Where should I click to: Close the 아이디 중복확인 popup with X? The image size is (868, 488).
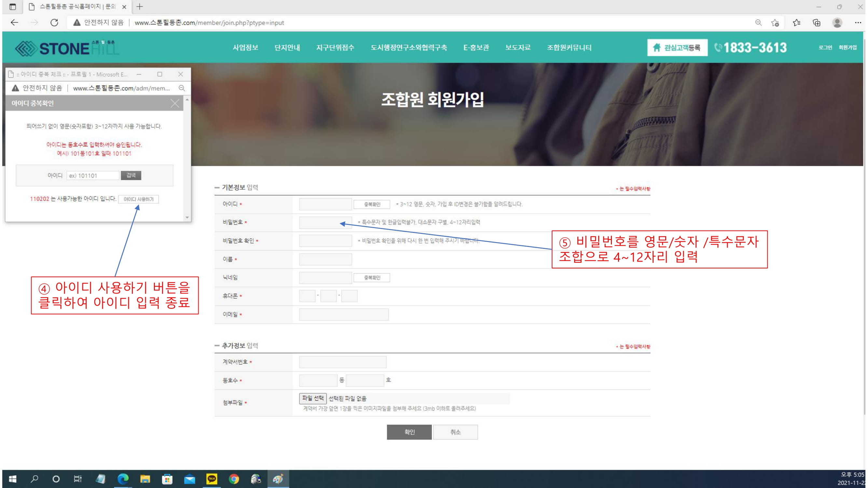pyautogui.click(x=174, y=103)
